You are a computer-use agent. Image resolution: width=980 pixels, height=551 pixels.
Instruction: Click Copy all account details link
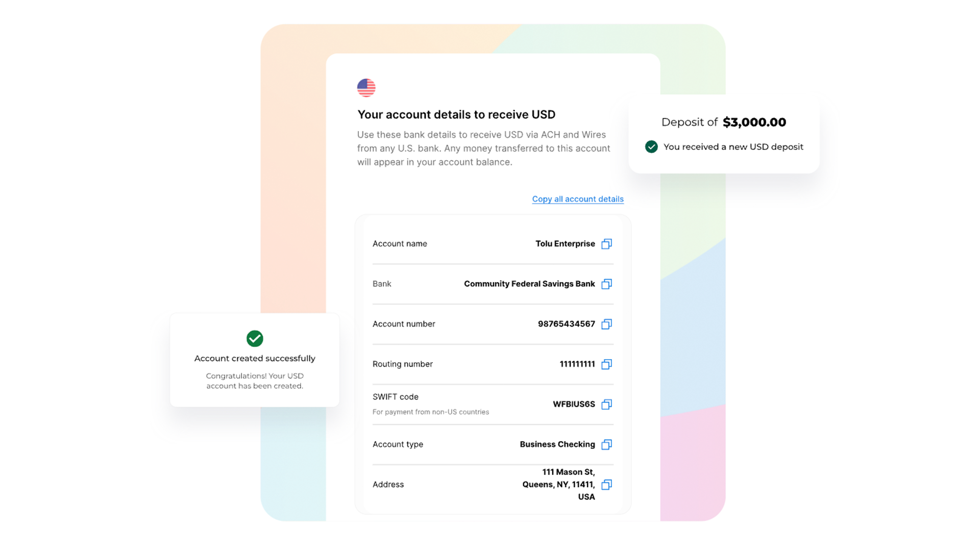coord(577,199)
